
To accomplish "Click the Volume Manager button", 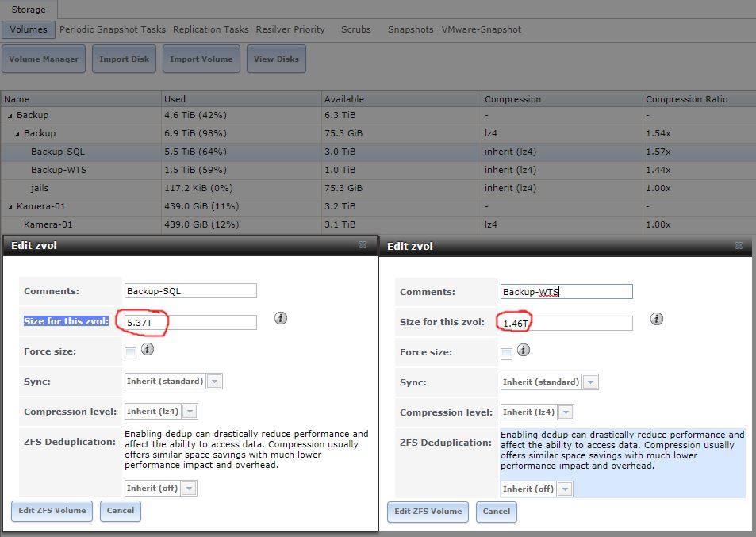I will pos(44,59).
